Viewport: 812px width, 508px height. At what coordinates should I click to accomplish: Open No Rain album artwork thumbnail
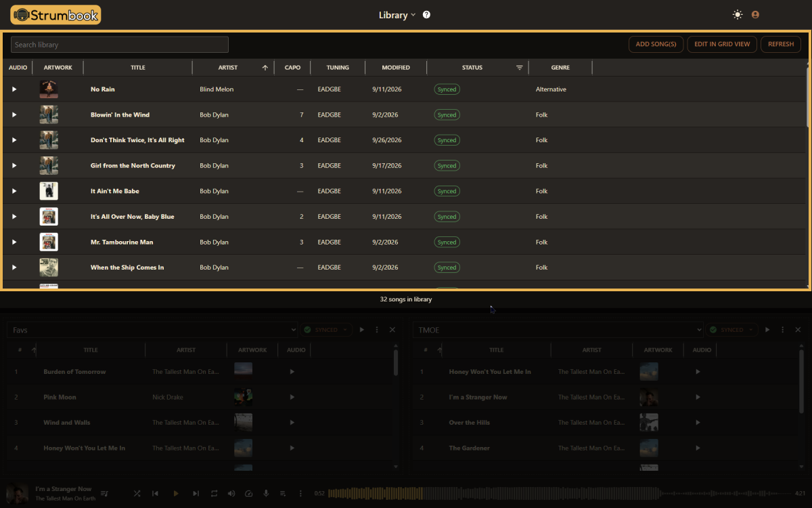pyautogui.click(x=49, y=89)
